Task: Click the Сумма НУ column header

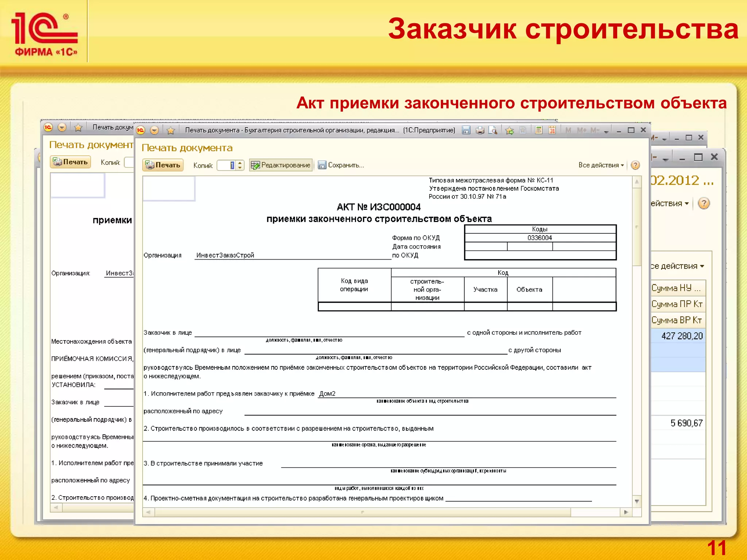Action: (678, 288)
